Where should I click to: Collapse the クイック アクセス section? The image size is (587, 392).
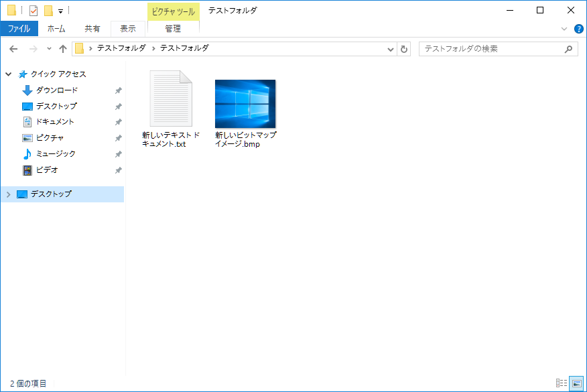tap(8, 74)
